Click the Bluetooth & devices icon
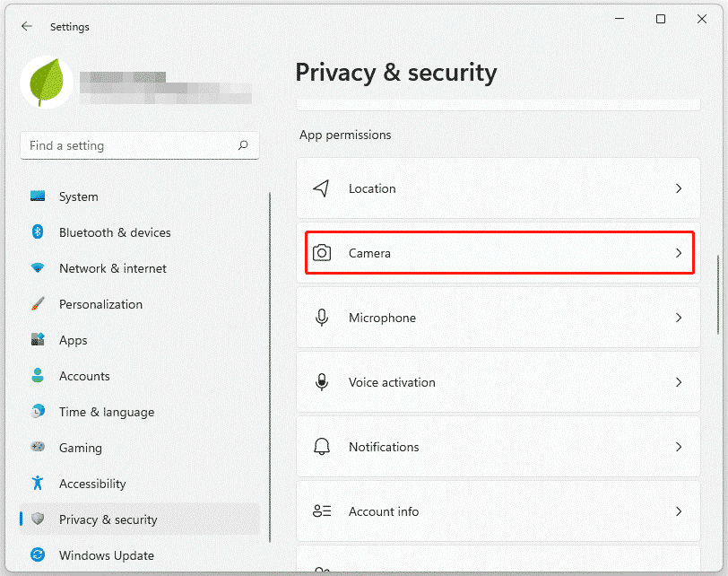 tap(38, 232)
